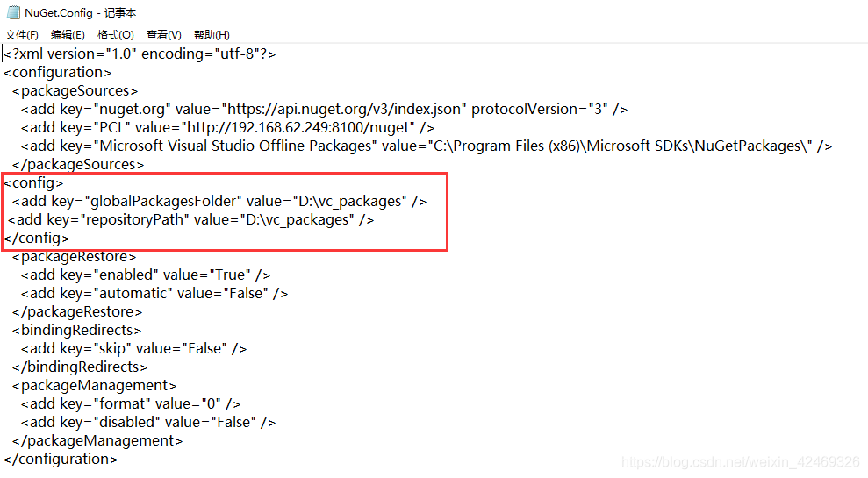The image size is (868, 478).
Task: Click the format value 0 line
Action: [131, 403]
